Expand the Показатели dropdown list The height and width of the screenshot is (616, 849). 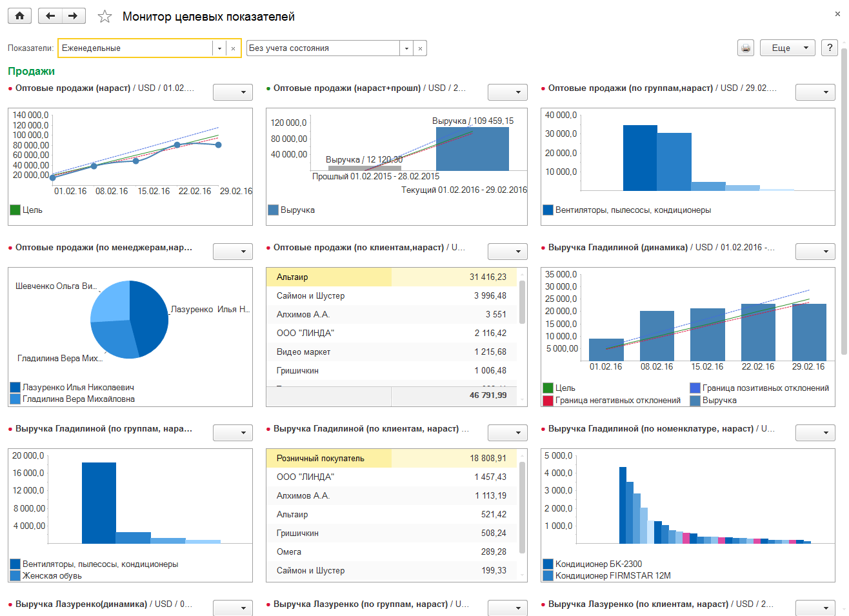coord(219,48)
